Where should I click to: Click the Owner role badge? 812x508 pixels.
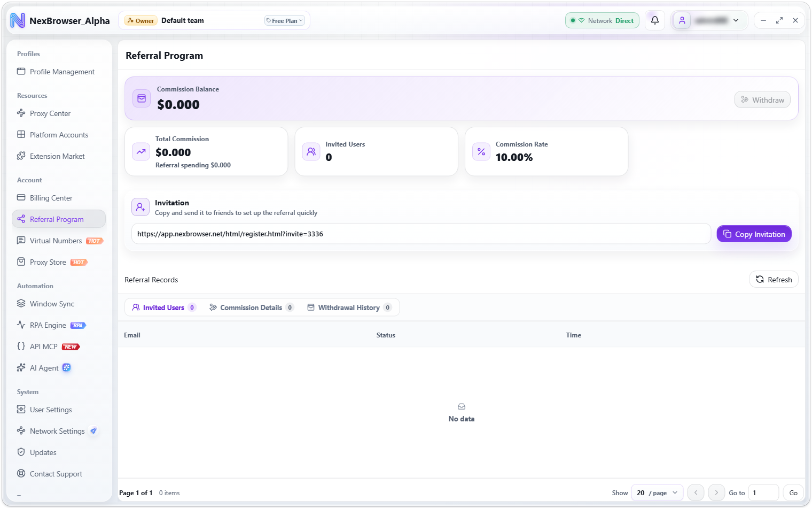point(140,21)
